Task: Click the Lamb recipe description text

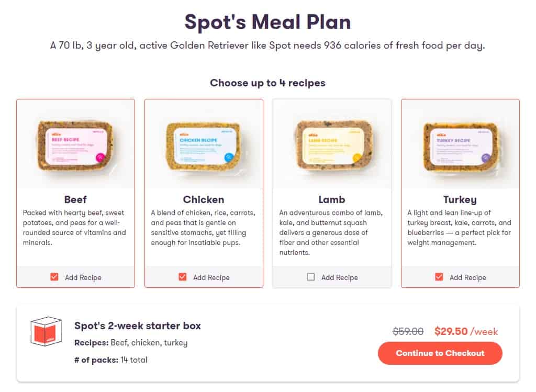Action: (331, 232)
